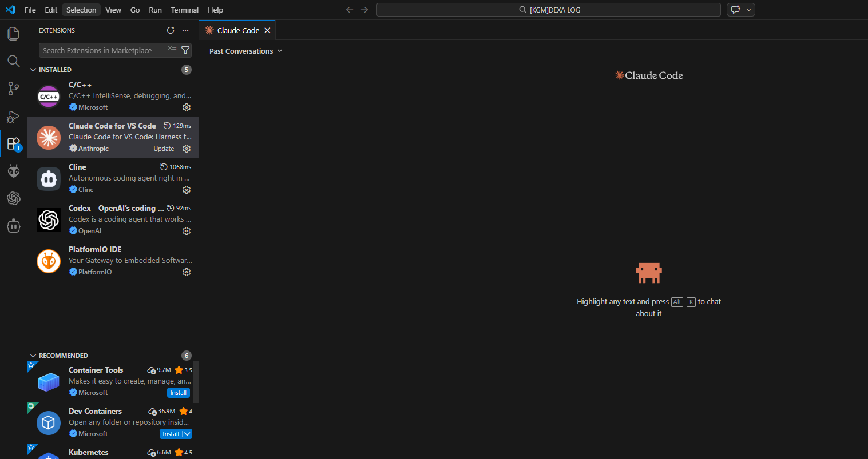Screen dimensions: 868x459
Task: Select the C/C++ extension icon
Action: tap(49, 97)
